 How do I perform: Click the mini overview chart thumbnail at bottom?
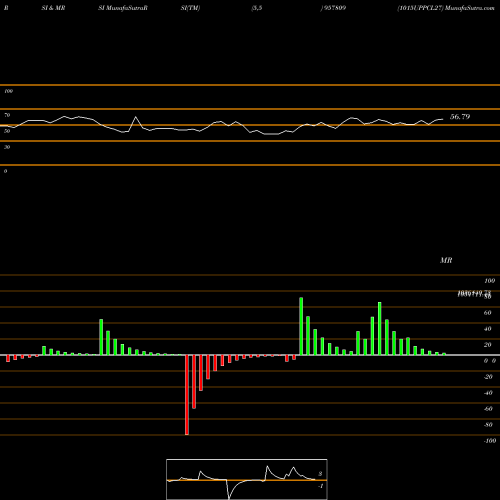tap(247, 479)
